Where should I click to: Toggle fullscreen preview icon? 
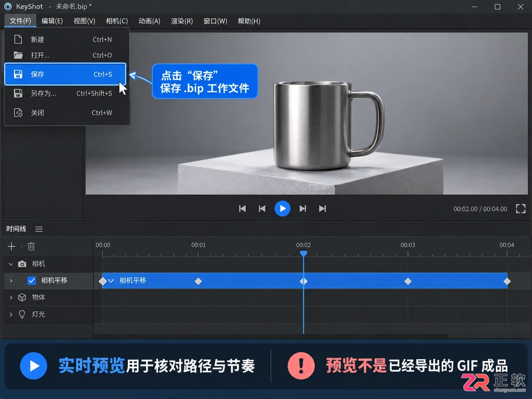coord(521,209)
